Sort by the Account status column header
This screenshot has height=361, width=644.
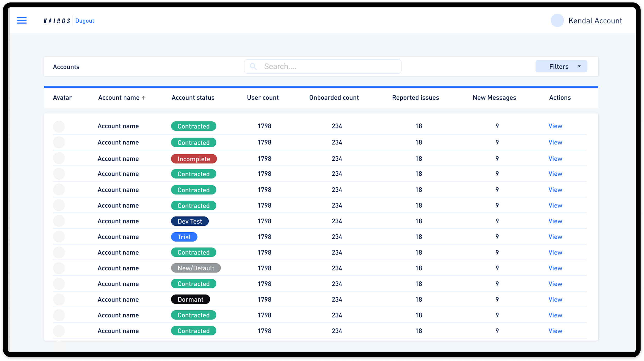193,98
